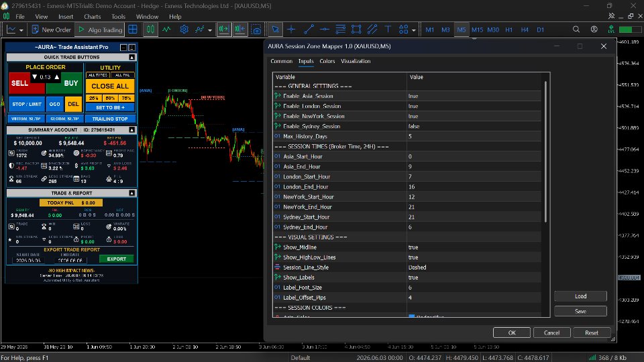This screenshot has height=362, width=644.
Task: Toggle the VIRTUAL SL/TP button
Action: coord(25,119)
